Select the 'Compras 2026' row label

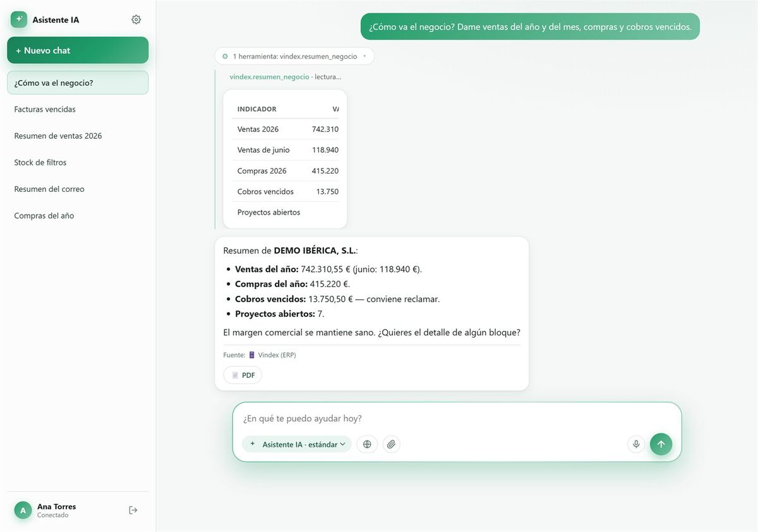point(262,170)
